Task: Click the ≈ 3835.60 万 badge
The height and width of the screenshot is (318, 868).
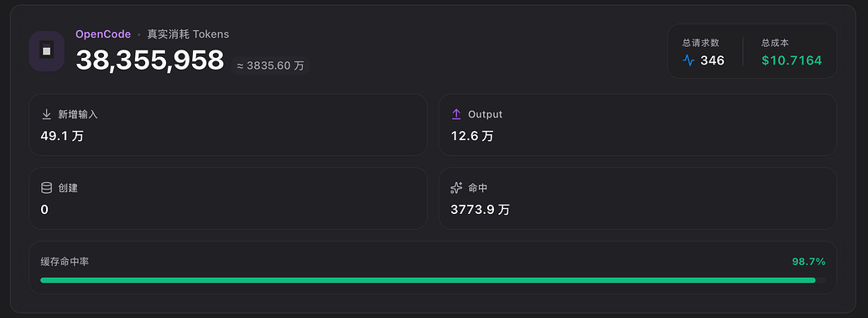Action: point(270,66)
